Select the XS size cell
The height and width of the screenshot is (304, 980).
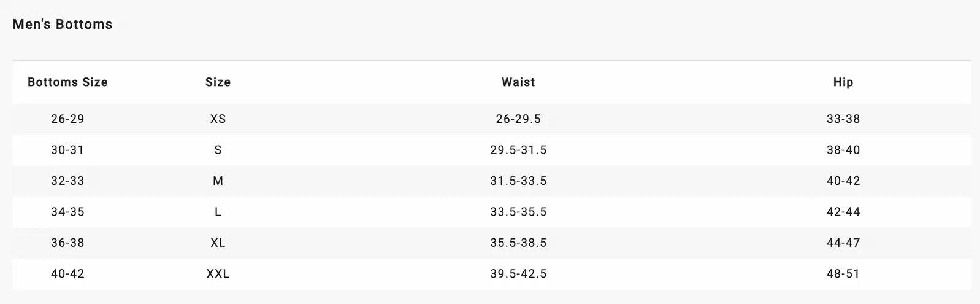(218, 119)
